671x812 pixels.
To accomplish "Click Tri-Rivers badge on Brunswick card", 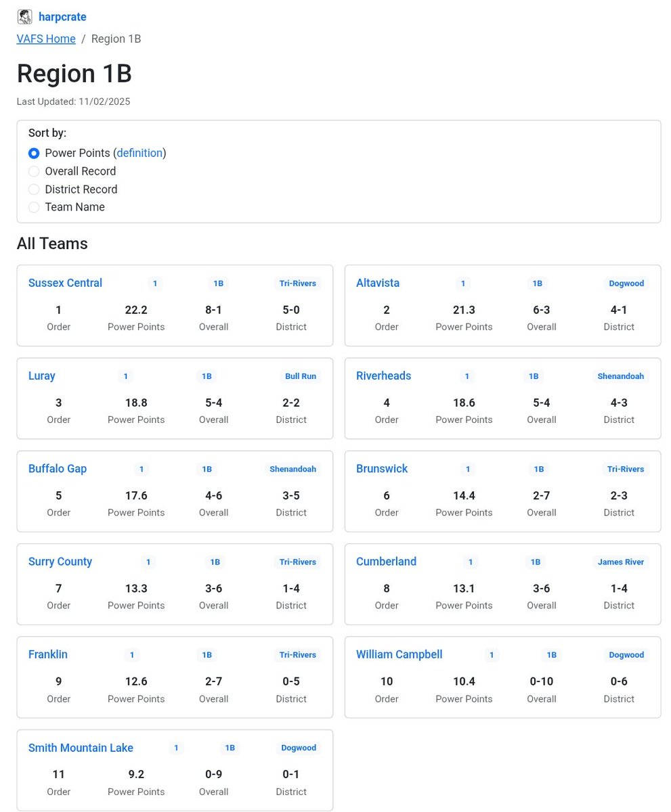I will tap(626, 469).
